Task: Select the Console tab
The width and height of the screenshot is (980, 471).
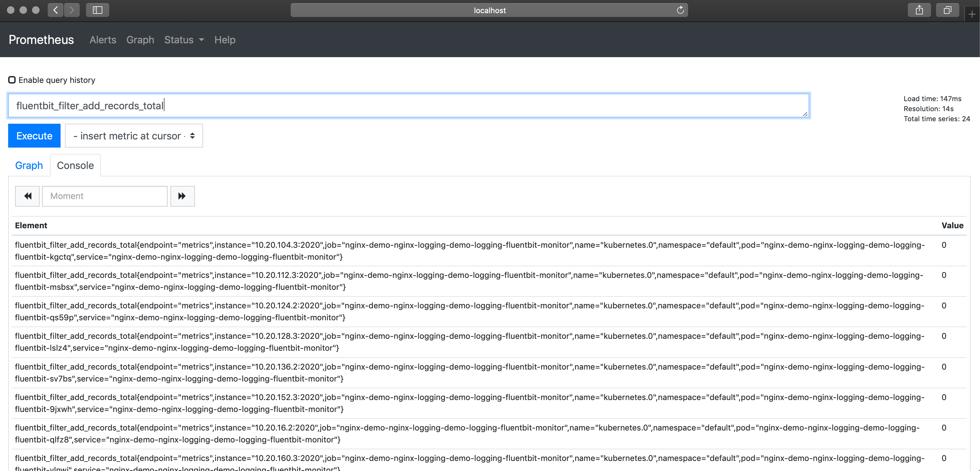Action: (75, 165)
